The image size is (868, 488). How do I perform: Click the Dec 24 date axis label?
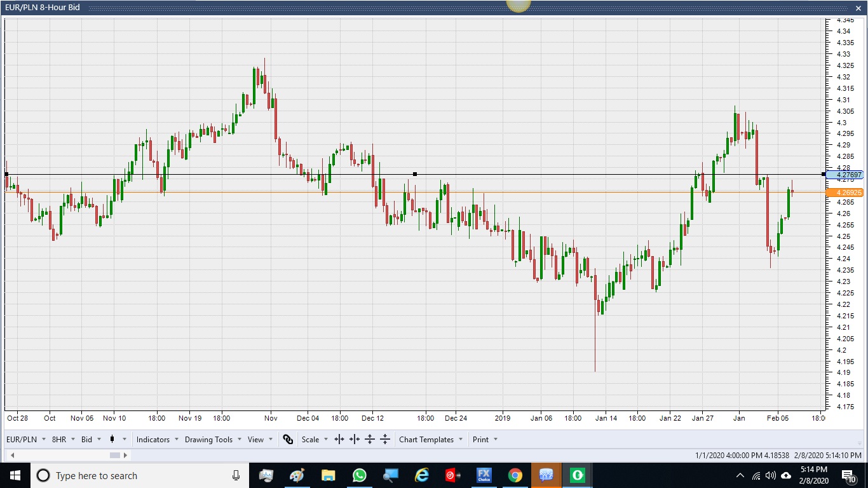pos(456,418)
